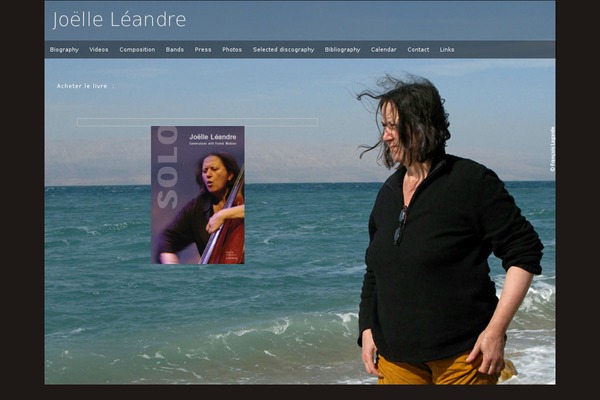This screenshot has height=400, width=600.
Task: Open the Biography page
Action: pyautogui.click(x=64, y=49)
